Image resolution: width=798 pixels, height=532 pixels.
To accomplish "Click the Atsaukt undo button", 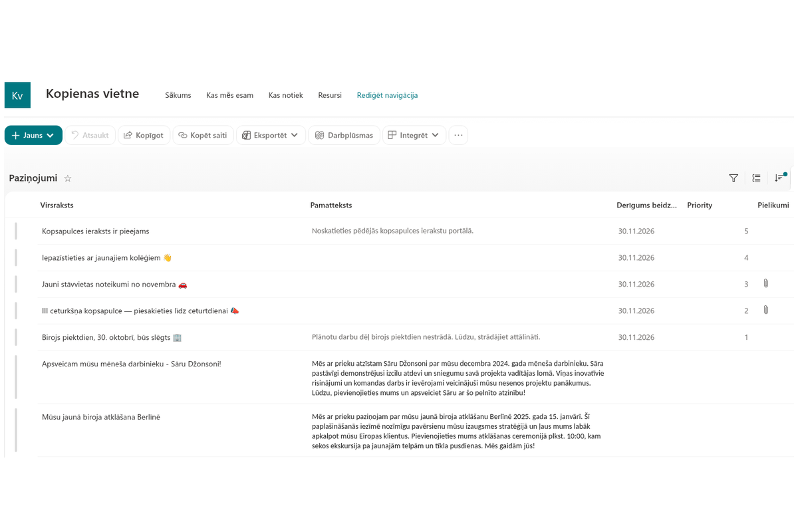I will click(x=90, y=135).
